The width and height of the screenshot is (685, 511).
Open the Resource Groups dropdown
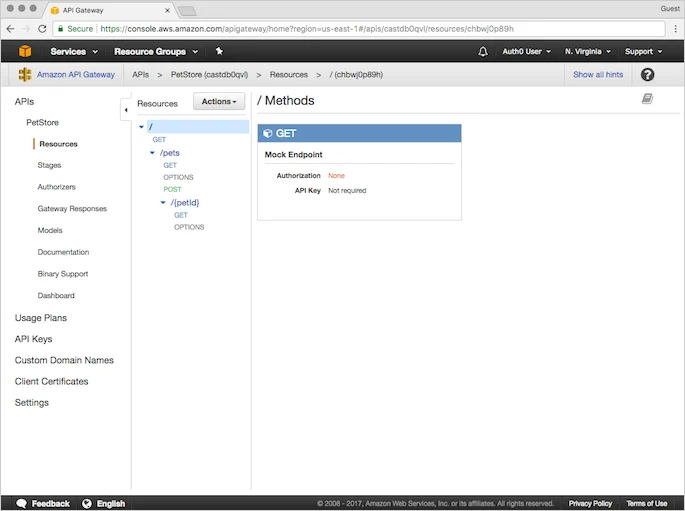156,52
